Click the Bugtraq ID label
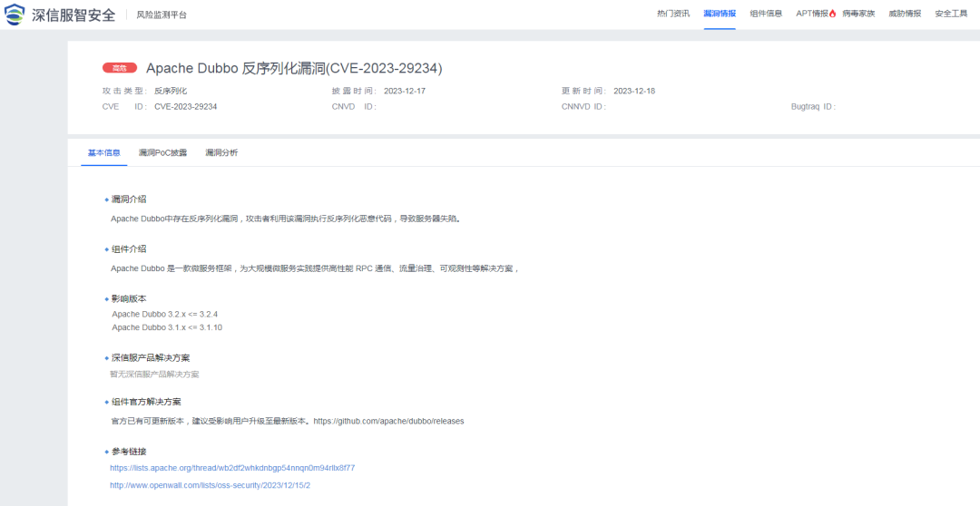The width and height of the screenshot is (980, 506). tap(813, 107)
